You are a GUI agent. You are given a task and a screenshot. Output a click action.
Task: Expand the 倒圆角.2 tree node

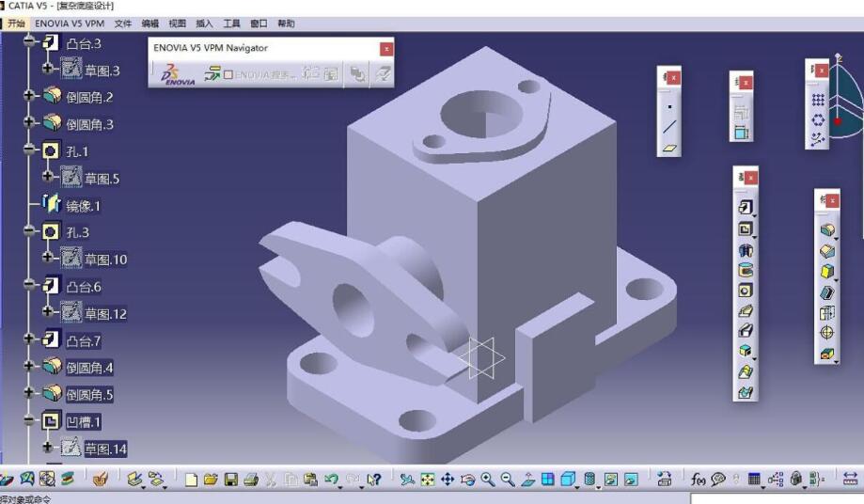pyautogui.click(x=30, y=96)
